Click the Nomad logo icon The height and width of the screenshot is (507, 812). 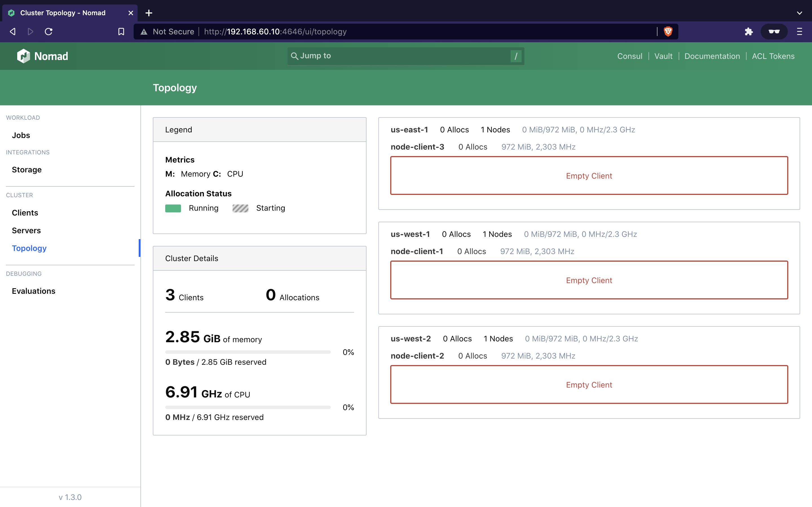23,56
